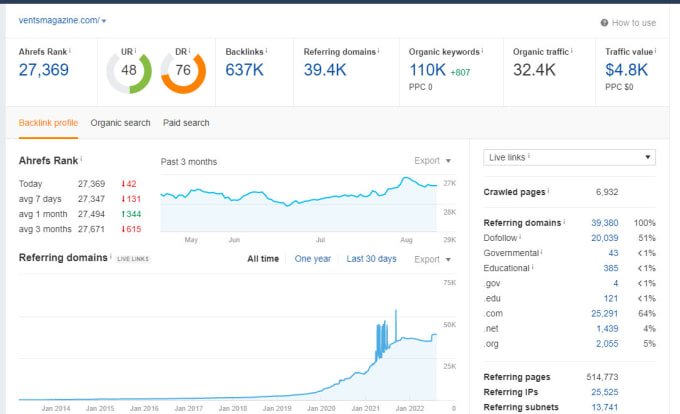Open the .com count 25,291 link
The width and height of the screenshot is (680, 414).
[x=605, y=313]
